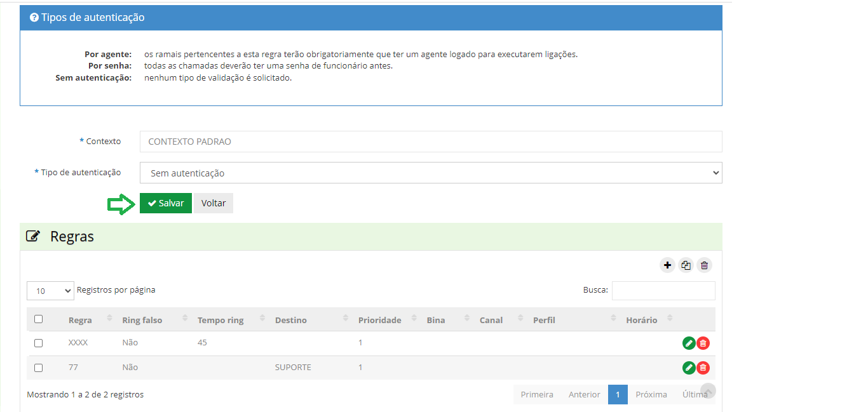868x412 pixels.
Task: Delete the XXXX rule with red trash icon
Action: click(x=703, y=343)
